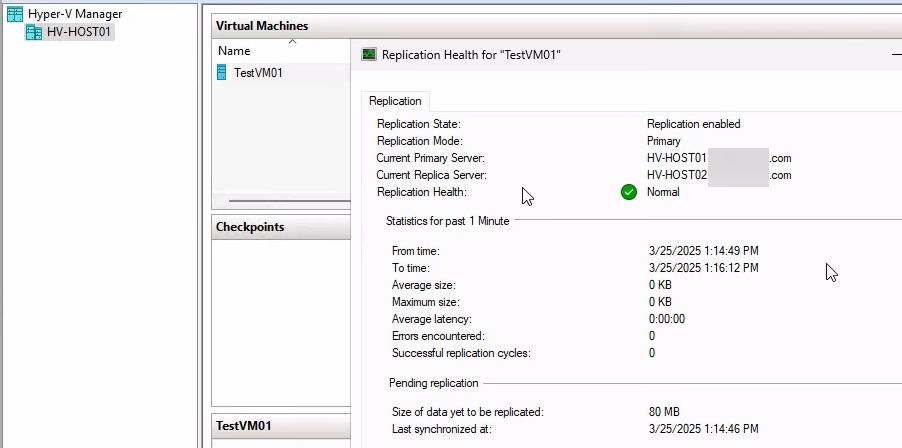Click the 80 MB pending data value
This screenshot has height=448, width=902.
tap(664, 412)
